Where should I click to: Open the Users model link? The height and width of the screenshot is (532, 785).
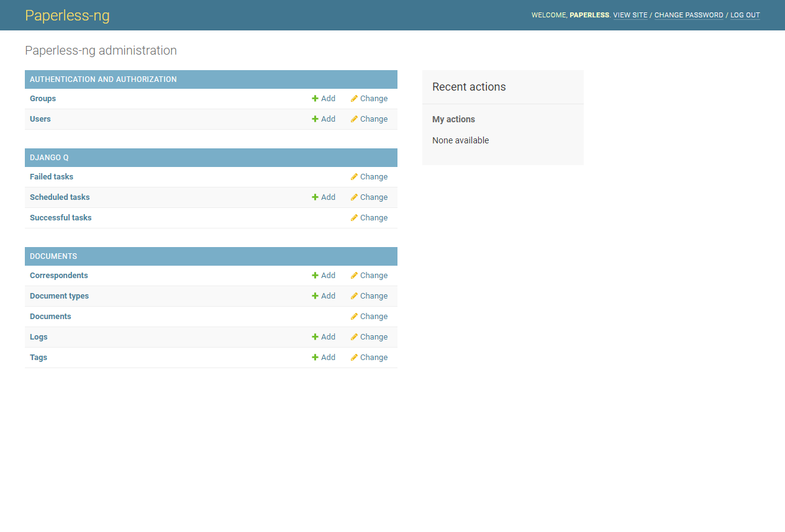click(x=40, y=119)
